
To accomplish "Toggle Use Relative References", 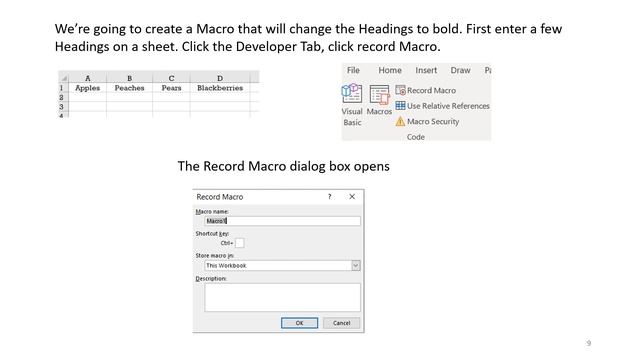I will point(442,106).
